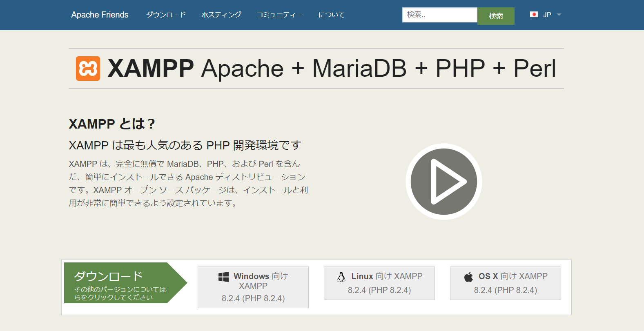Viewport: 644px width, 331px height.
Task: Open the Apache Friends home link
Action: (100, 15)
